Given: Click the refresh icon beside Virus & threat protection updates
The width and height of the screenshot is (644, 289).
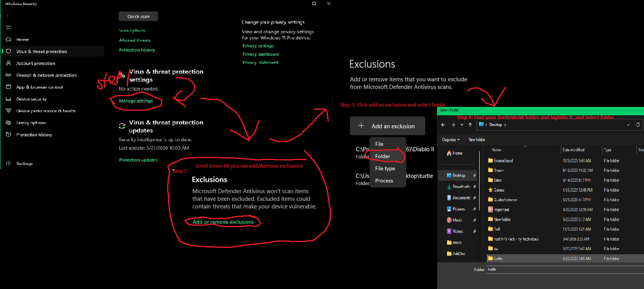Looking at the screenshot, I should tap(122, 126).
